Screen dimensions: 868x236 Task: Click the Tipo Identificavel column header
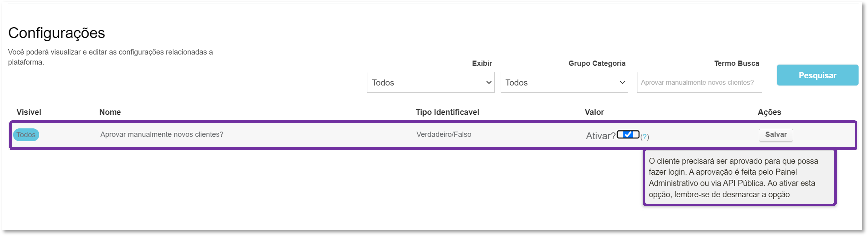(447, 112)
